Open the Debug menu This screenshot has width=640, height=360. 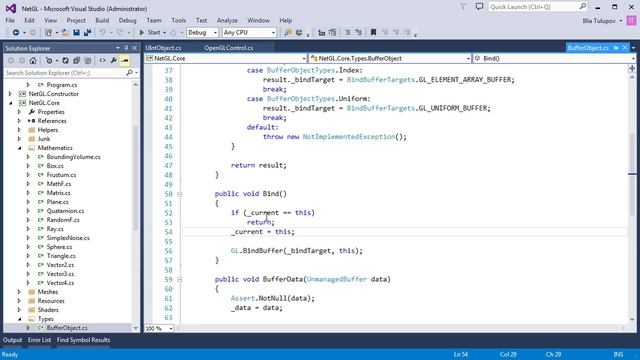[127, 20]
